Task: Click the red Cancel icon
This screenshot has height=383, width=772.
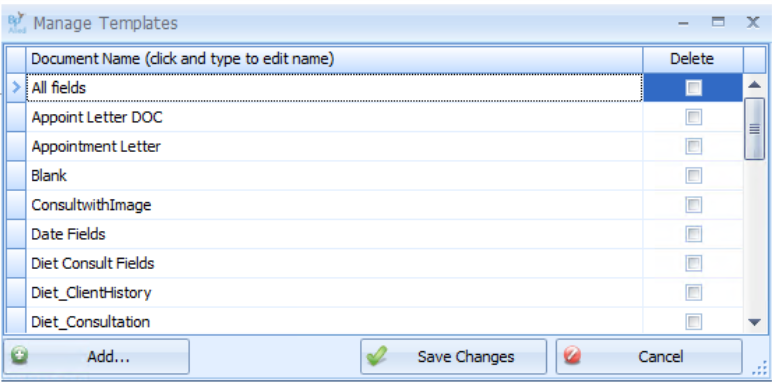Action: [x=572, y=355]
